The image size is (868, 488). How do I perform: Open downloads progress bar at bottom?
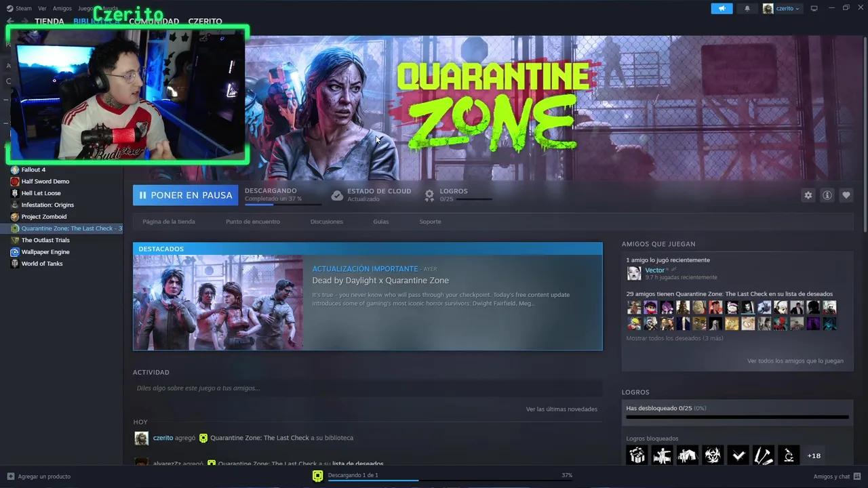point(450,481)
